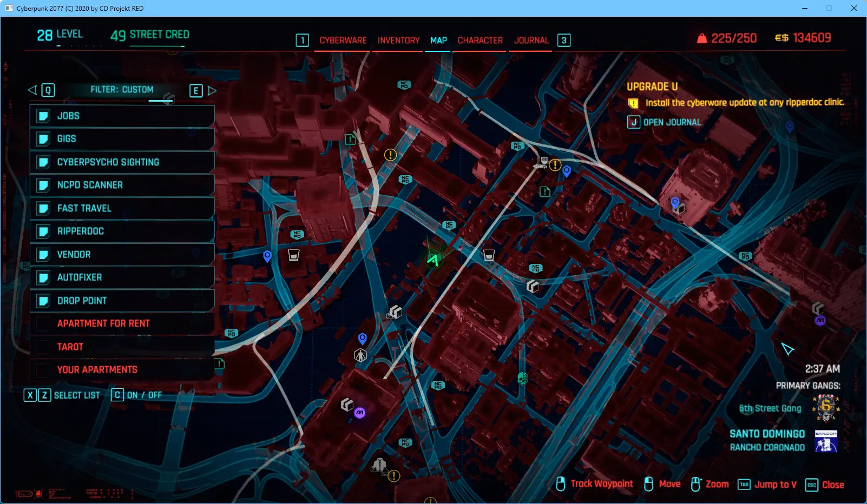Select the 6th Street Gang emblem
Screen dimensions: 867x504
tap(826, 408)
